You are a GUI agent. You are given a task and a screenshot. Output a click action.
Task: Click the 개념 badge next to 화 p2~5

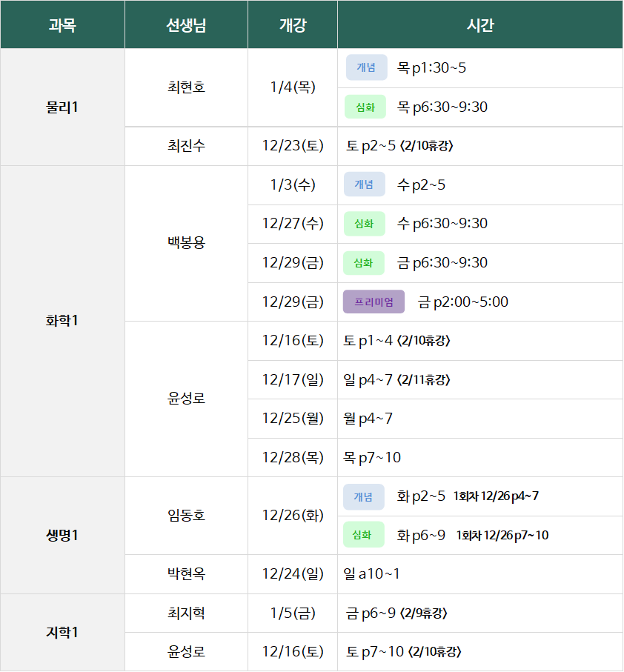(x=363, y=496)
